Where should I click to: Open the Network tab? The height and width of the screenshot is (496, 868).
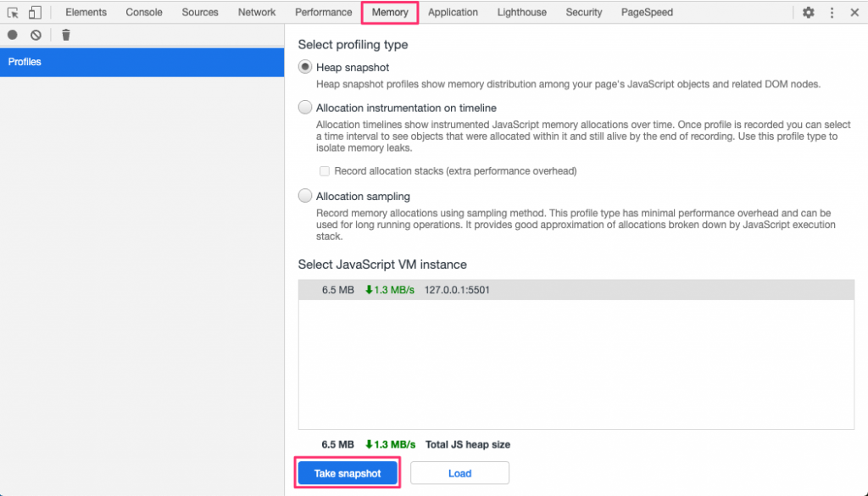tap(257, 12)
